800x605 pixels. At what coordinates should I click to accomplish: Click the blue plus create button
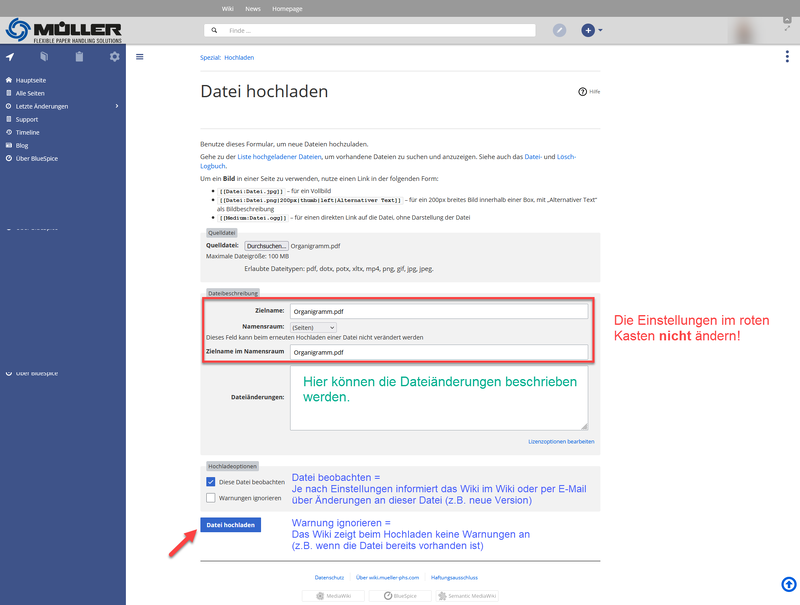588,30
